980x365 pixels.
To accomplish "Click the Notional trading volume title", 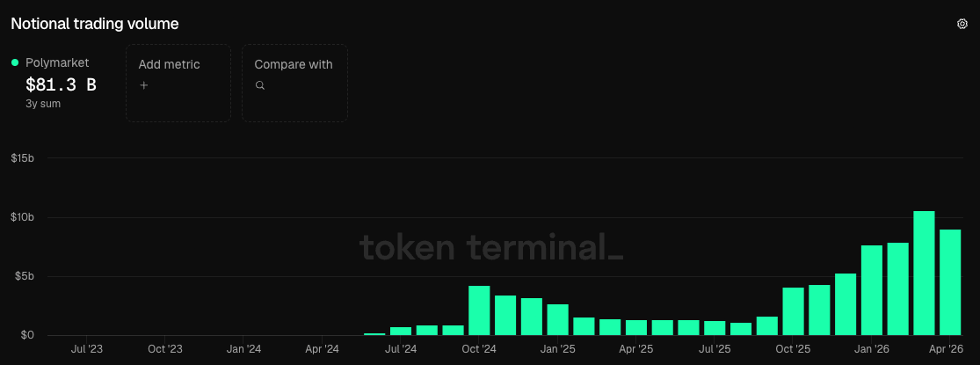I will click(95, 24).
